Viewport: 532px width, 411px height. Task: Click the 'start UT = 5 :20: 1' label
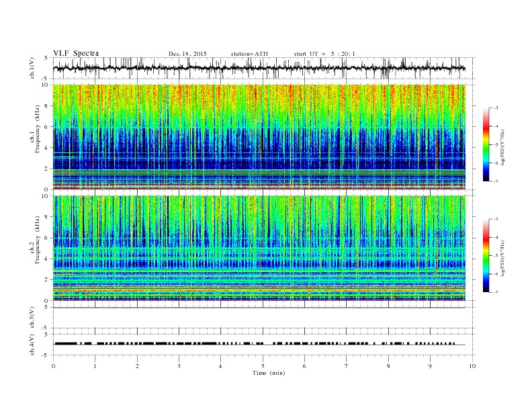(x=324, y=54)
